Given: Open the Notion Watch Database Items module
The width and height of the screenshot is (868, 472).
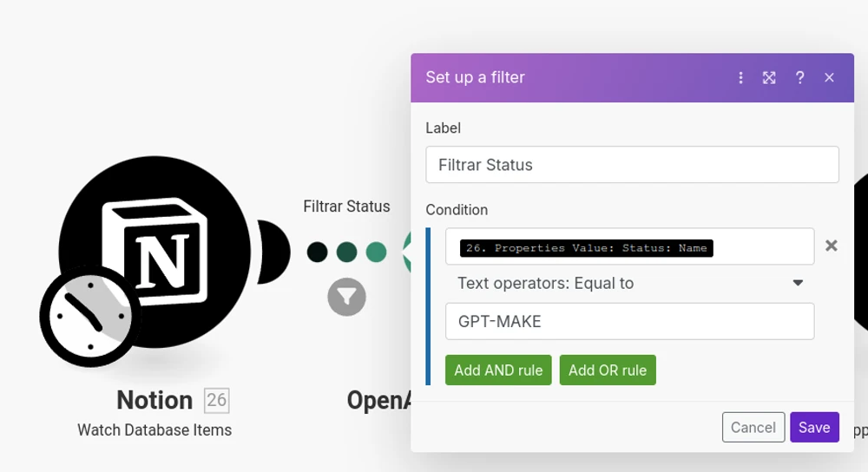Looking at the screenshot, I should [x=155, y=252].
